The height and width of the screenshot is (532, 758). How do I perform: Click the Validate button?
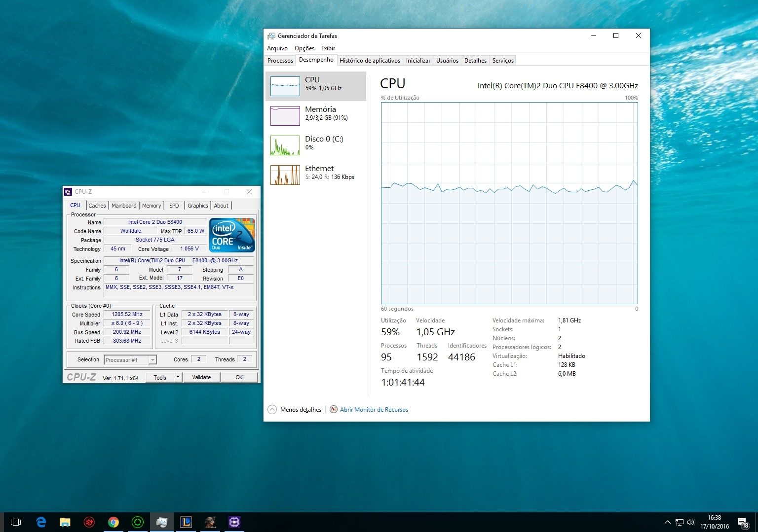tap(201, 377)
